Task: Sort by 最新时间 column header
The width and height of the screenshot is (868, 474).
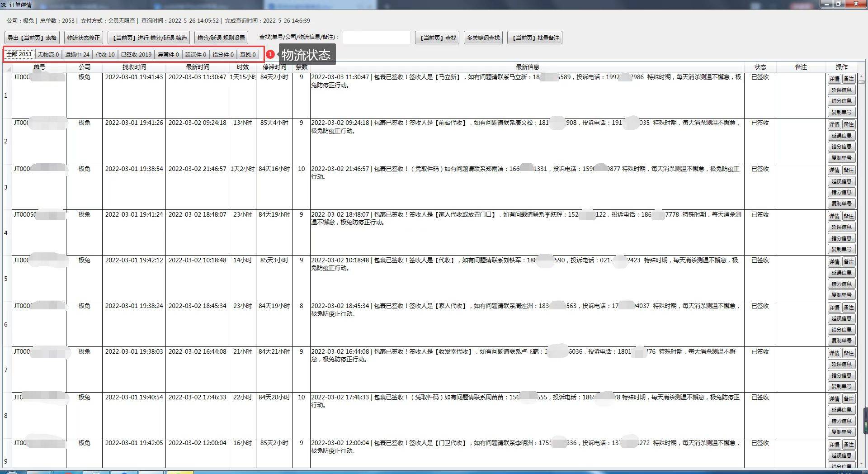Action: point(198,67)
